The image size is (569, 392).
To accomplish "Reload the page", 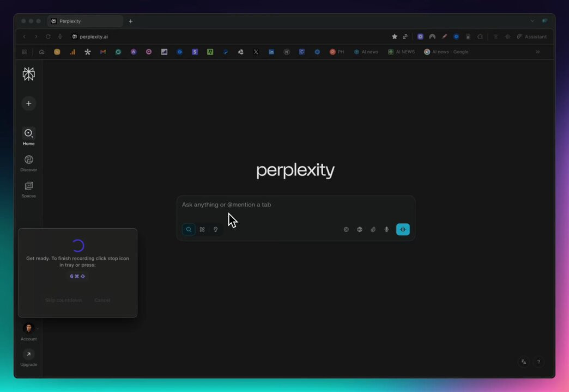I will [48, 36].
